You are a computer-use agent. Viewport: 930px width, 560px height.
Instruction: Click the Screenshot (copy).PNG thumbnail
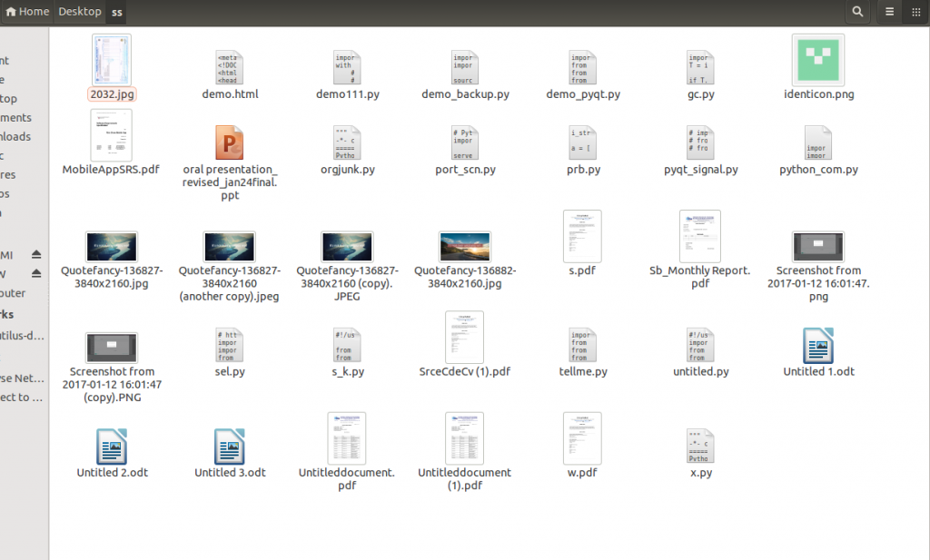click(112, 348)
